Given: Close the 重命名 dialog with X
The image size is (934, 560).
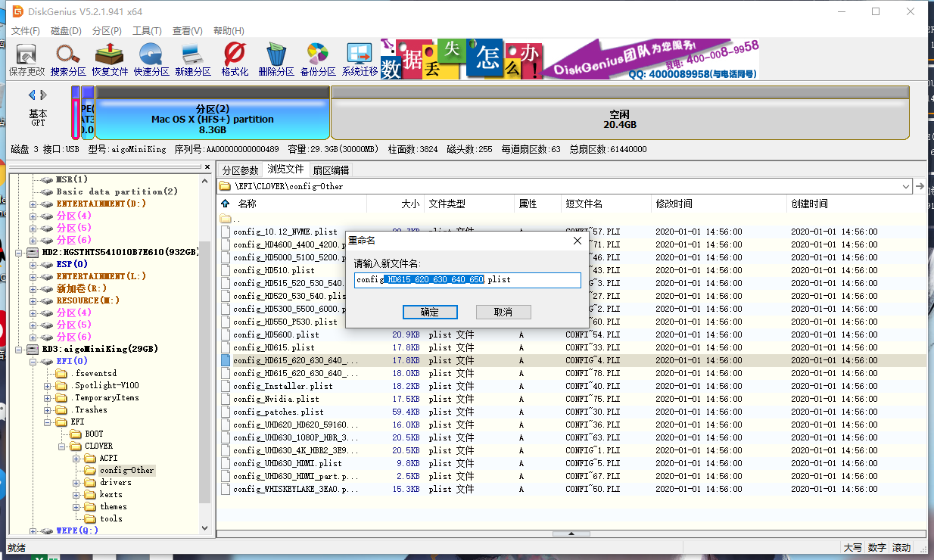Looking at the screenshot, I should click(577, 240).
